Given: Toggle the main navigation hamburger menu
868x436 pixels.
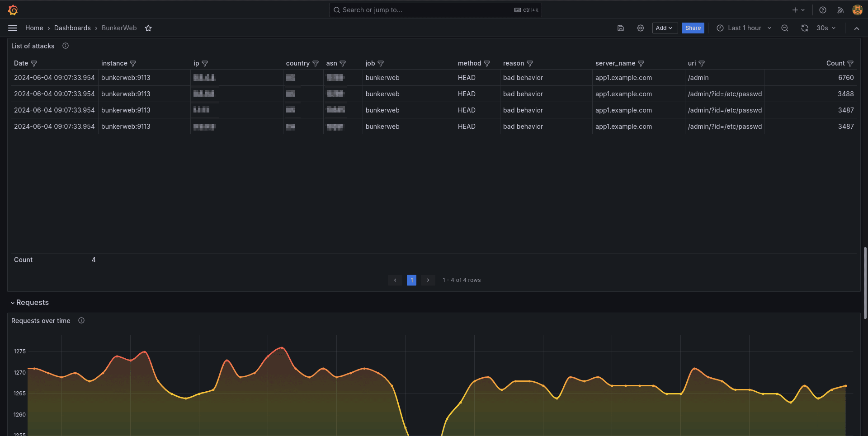Looking at the screenshot, I should [x=13, y=28].
